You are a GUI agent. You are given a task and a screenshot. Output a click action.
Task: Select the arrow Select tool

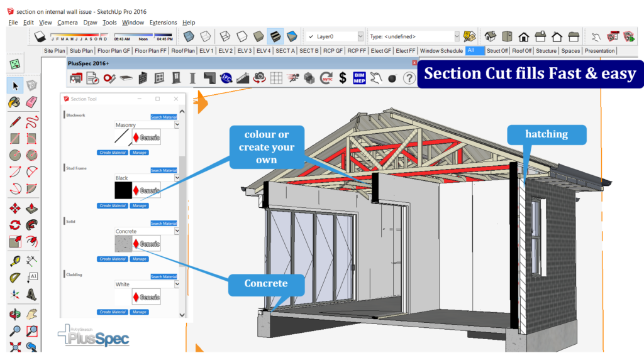pyautogui.click(x=15, y=85)
